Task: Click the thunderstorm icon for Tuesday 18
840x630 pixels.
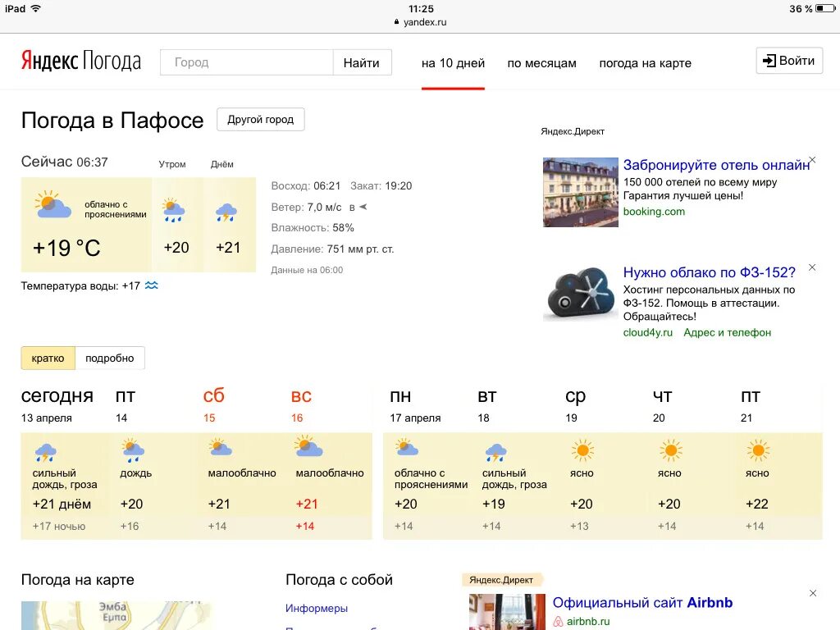Action: tap(495, 452)
